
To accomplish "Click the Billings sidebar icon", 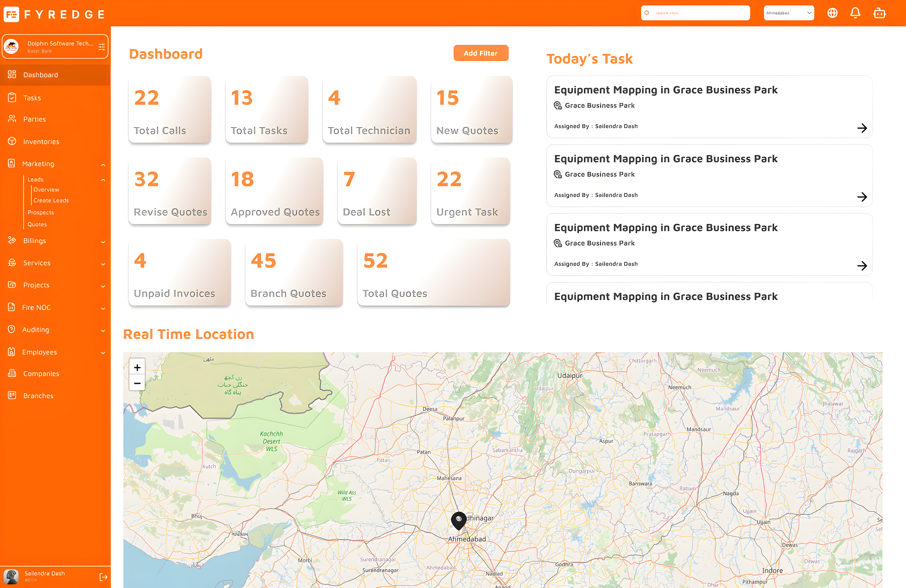I will (x=12, y=240).
